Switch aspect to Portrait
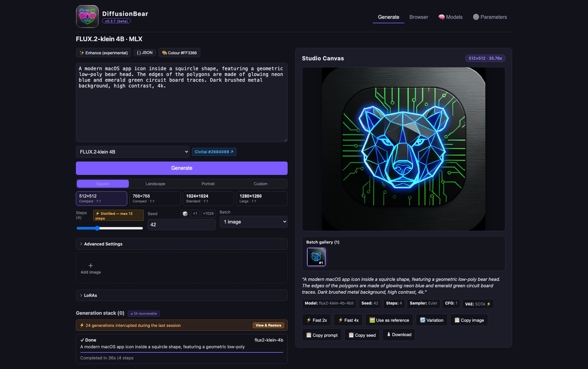Screen dimensions: 588x369 coord(208,184)
